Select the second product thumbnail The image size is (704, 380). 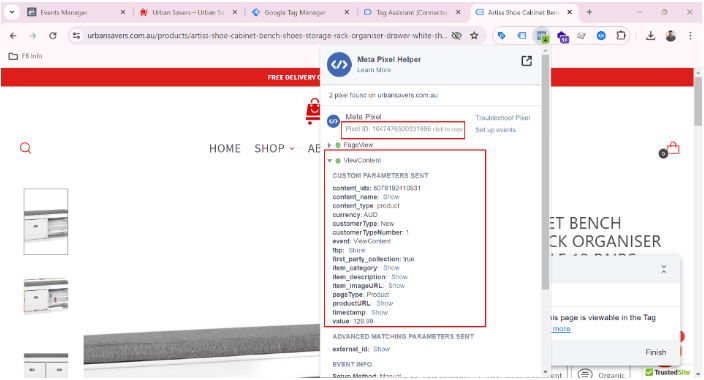pyautogui.click(x=46, y=296)
